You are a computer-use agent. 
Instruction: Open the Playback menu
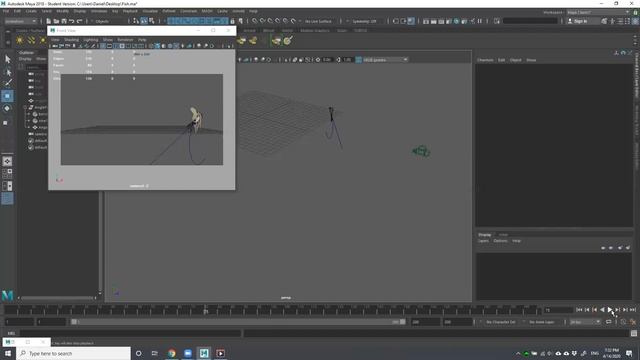[130, 11]
